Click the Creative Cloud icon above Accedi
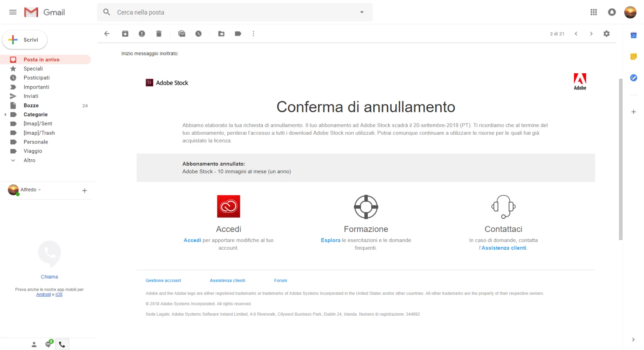This screenshot has width=644, height=350. point(229,206)
